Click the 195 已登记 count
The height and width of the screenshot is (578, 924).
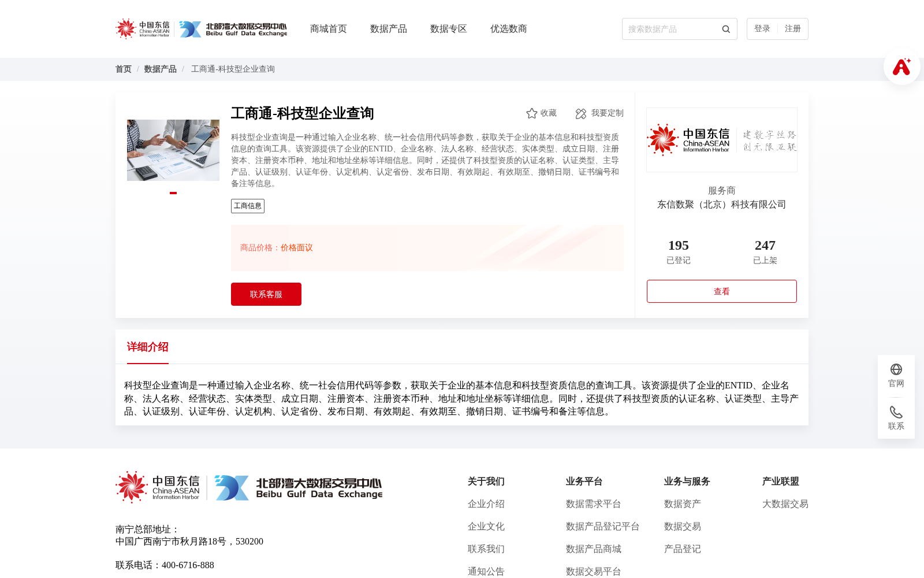(x=679, y=252)
